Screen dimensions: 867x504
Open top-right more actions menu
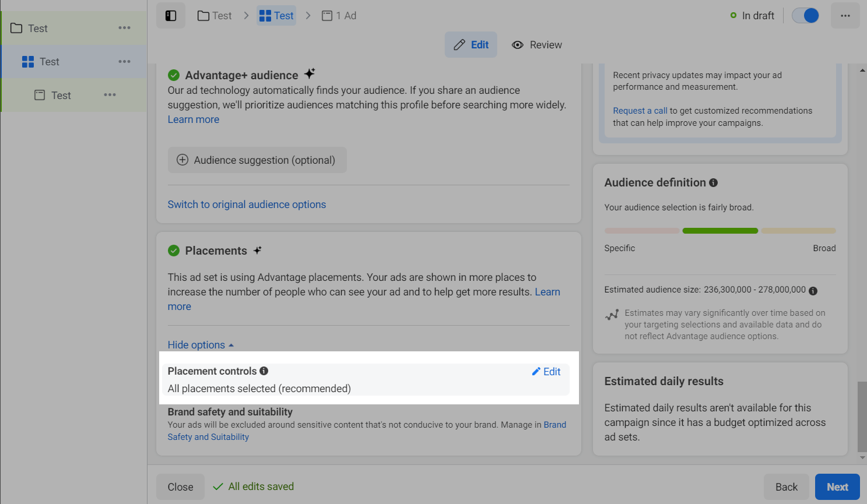point(845,16)
